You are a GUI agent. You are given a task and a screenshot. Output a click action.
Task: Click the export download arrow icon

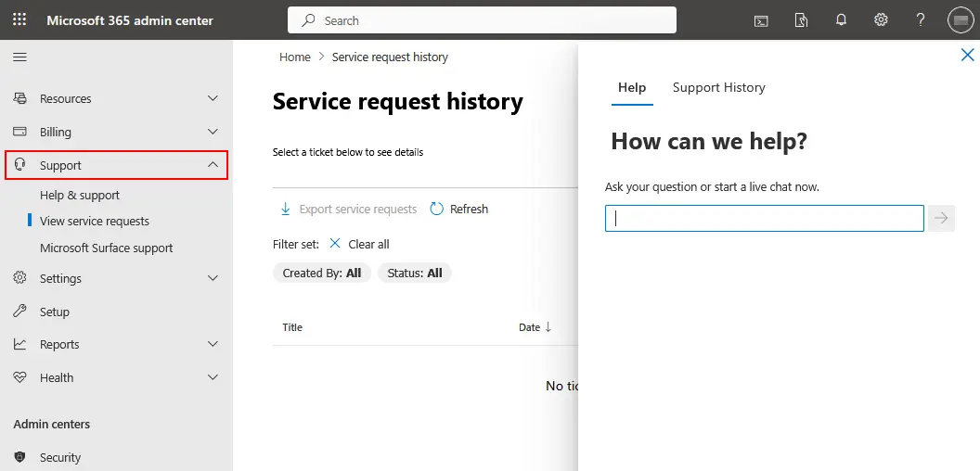(x=286, y=209)
